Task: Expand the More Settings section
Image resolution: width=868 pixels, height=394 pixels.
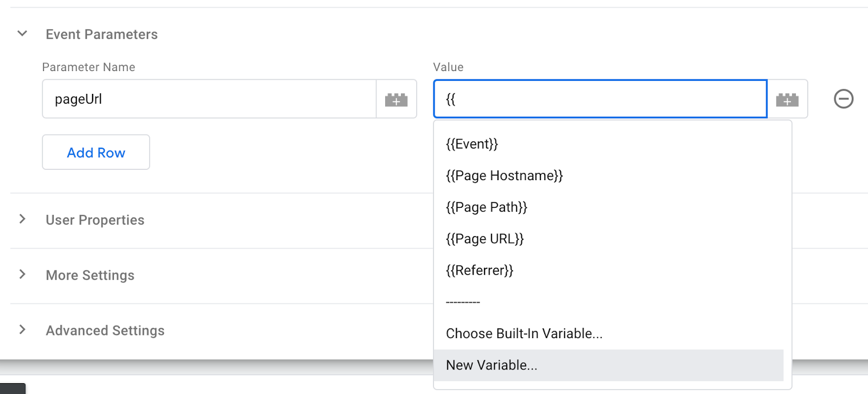Action: coord(22,275)
